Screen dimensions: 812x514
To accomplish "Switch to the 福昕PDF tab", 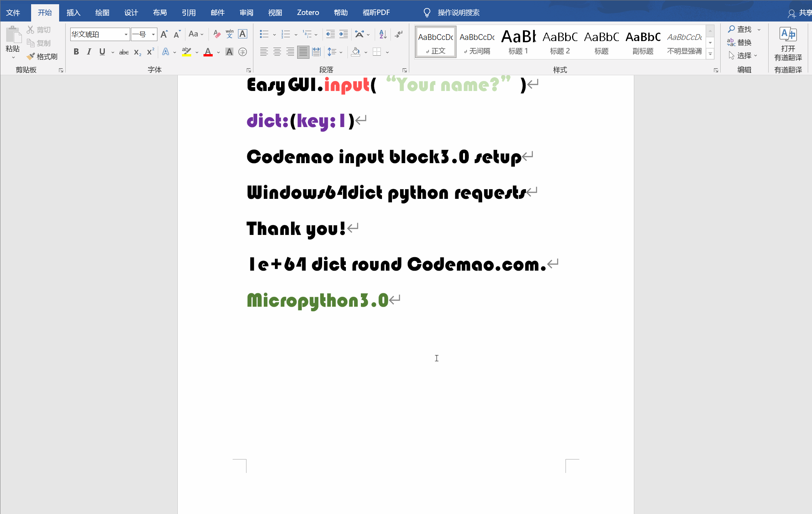I will coord(376,13).
